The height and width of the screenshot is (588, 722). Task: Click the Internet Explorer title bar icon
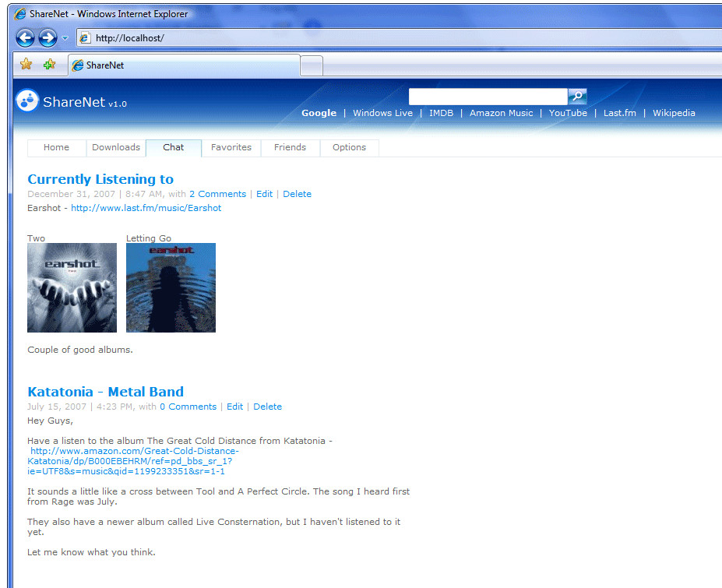(19, 14)
